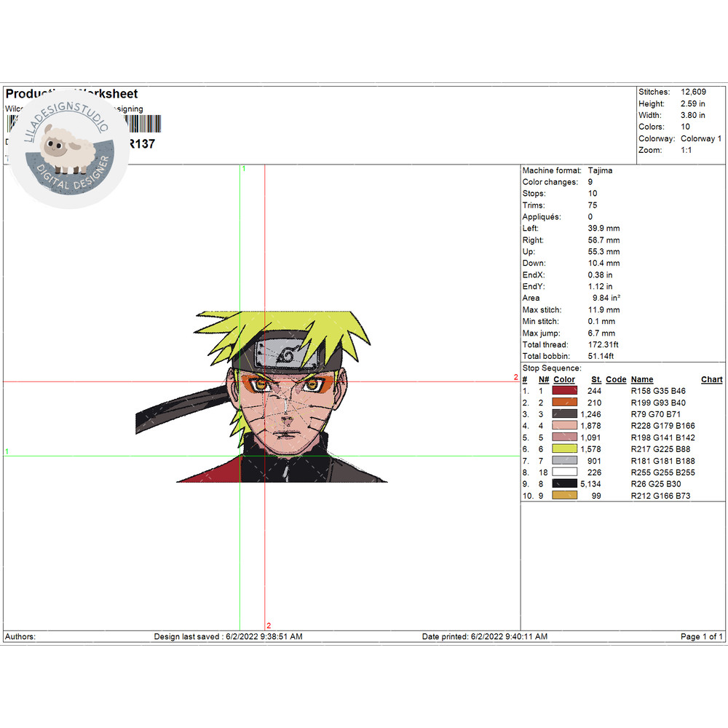Click the Colorway 1 value
728x728 pixels.
point(700,138)
